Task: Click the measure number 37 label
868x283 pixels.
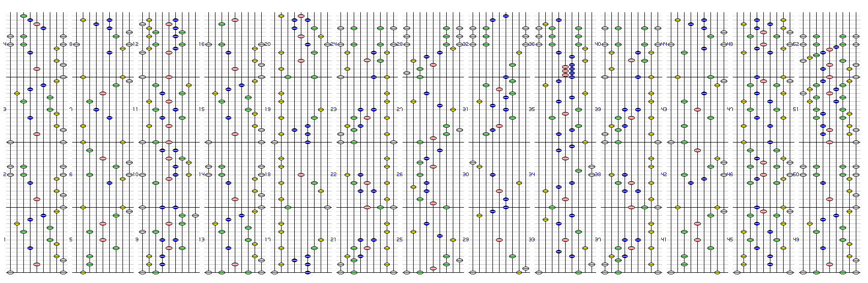Action: pyautogui.click(x=598, y=240)
